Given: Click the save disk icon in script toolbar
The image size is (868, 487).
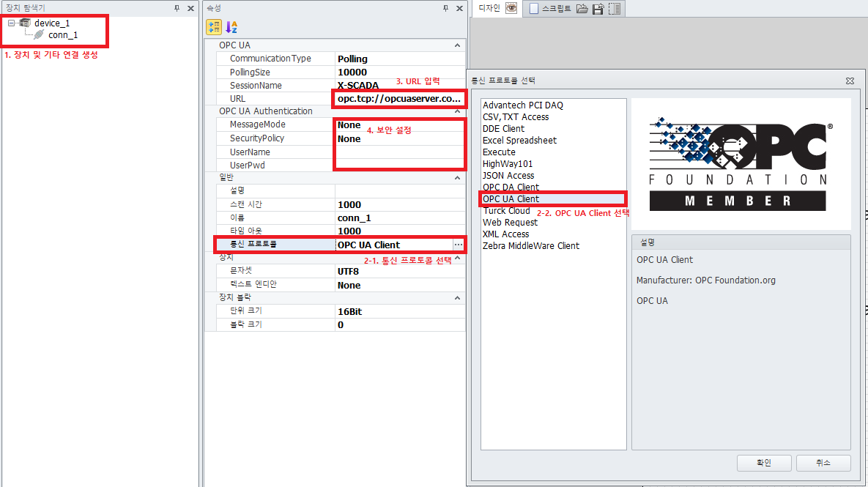Looking at the screenshot, I should pos(598,8).
